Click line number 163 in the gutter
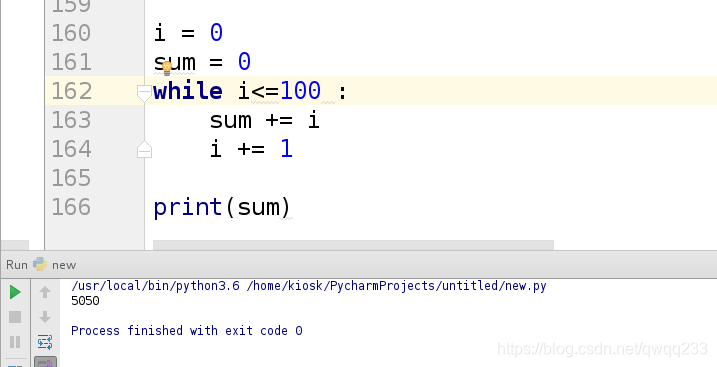The image size is (717, 367). (71, 121)
